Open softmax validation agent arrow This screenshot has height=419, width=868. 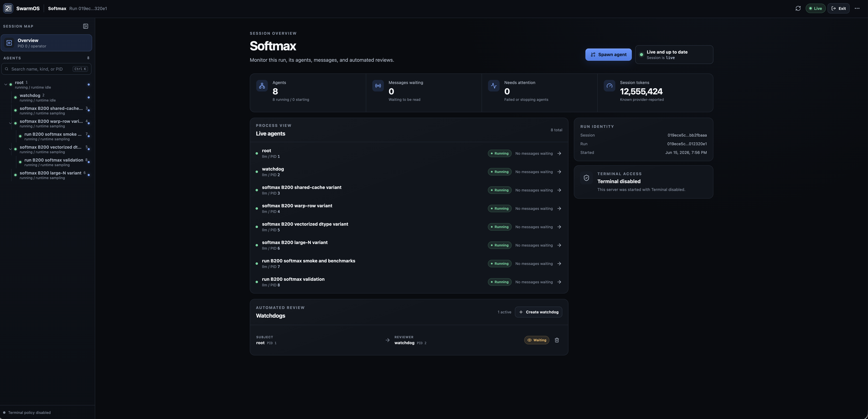pyautogui.click(x=559, y=282)
